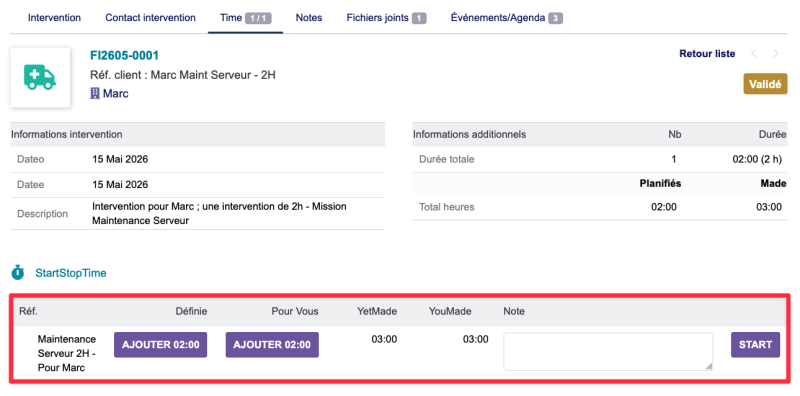800x396 pixels.
Task: Click the Durée totale label
Action: tap(446, 159)
